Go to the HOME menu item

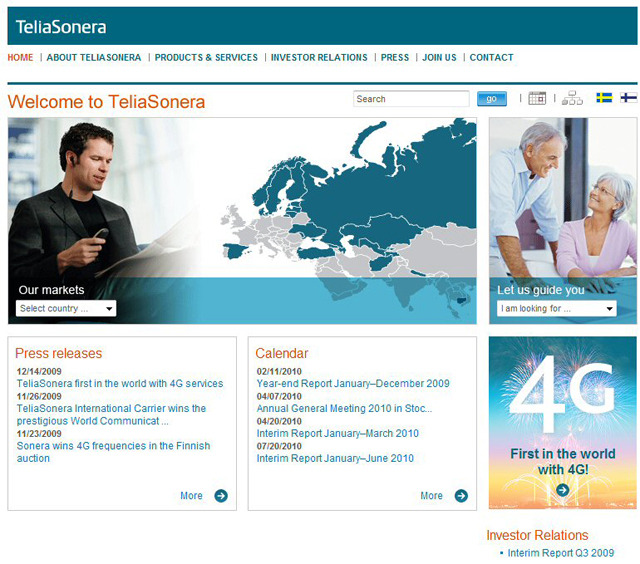[x=20, y=58]
